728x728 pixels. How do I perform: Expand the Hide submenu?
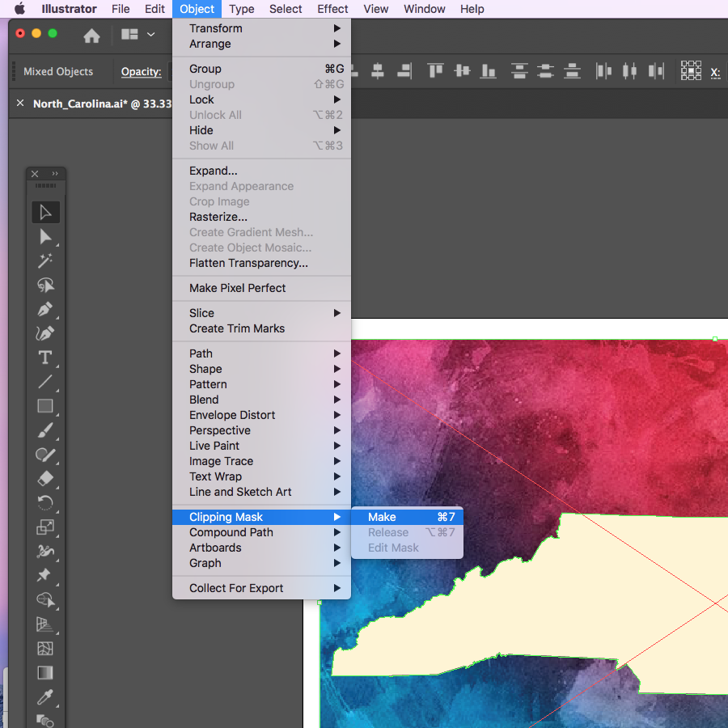pos(261,130)
